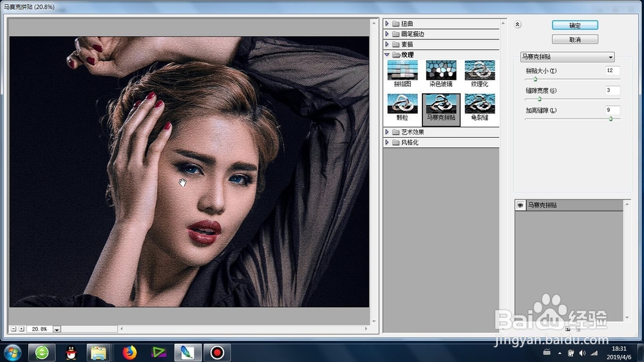Image resolution: width=644 pixels, height=362 pixels.
Task: Click preview vertical scrollbar down arrow
Action: point(374,321)
